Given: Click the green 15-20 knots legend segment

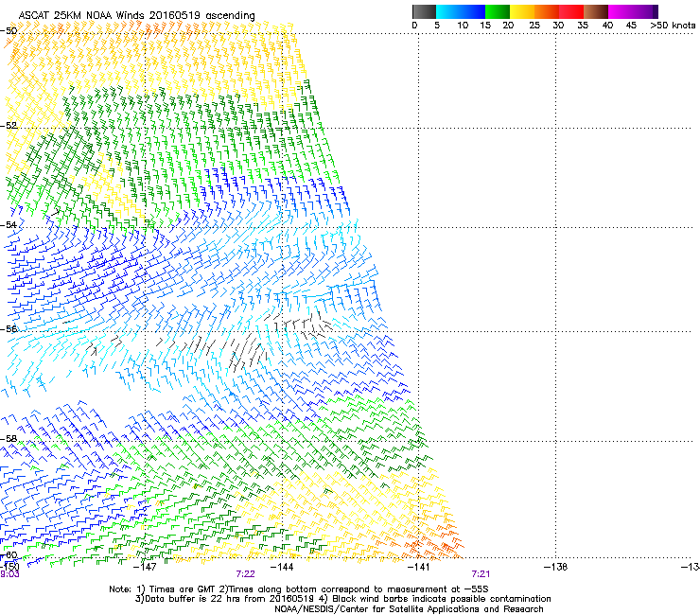Looking at the screenshot, I should tap(498, 11).
